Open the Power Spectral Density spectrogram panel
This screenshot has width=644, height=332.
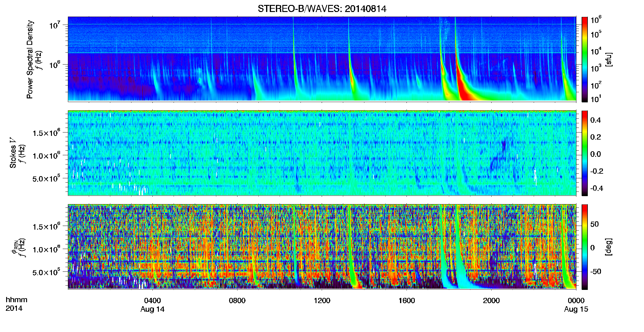point(322,59)
